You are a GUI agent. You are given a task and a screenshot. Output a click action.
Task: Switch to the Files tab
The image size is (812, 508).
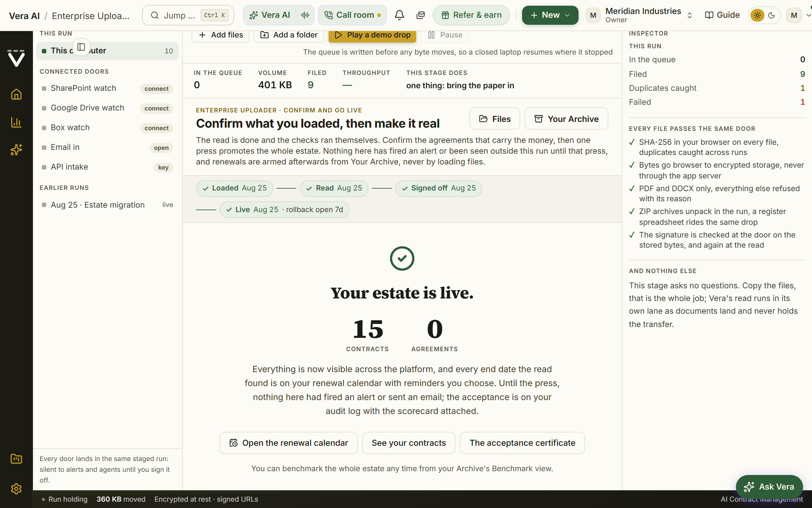pyautogui.click(x=494, y=119)
